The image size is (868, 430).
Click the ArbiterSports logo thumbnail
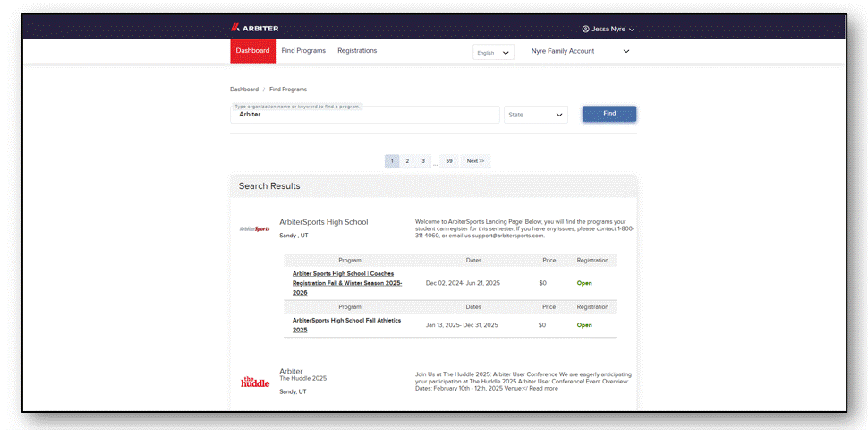pyautogui.click(x=255, y=228)
